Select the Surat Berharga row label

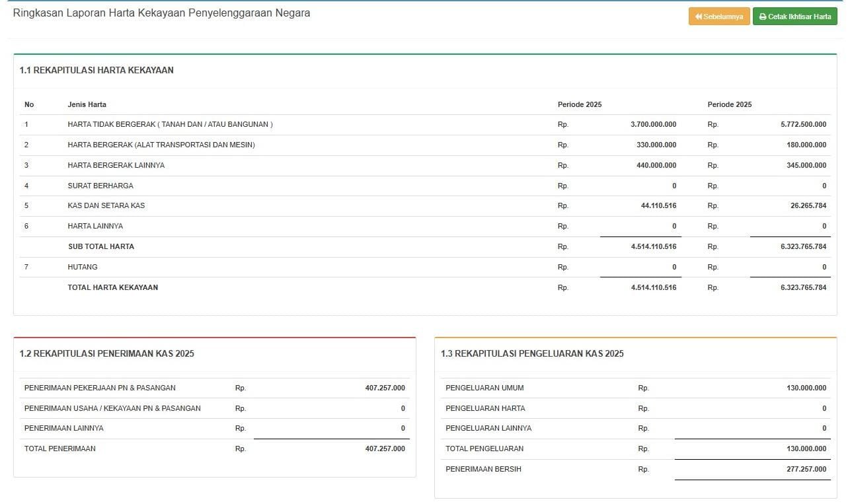(100, 186)
